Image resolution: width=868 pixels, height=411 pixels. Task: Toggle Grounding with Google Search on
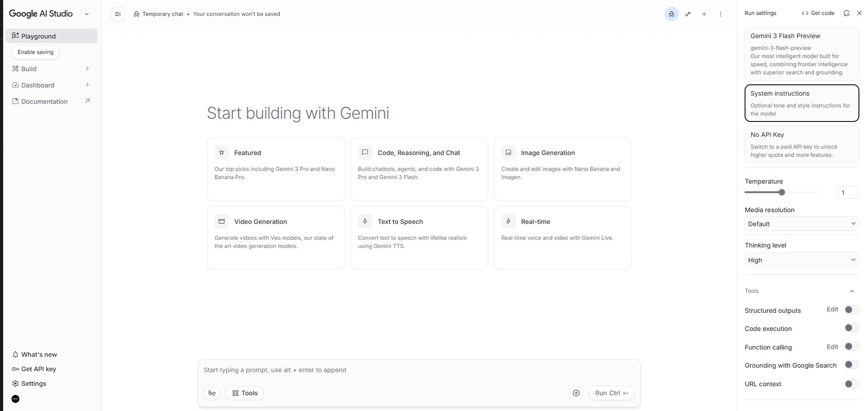click(851, 364)
